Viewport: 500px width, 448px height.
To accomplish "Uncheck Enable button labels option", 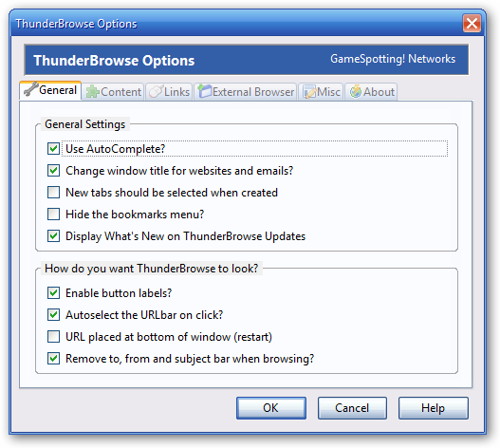I will [x=53, y=293].
